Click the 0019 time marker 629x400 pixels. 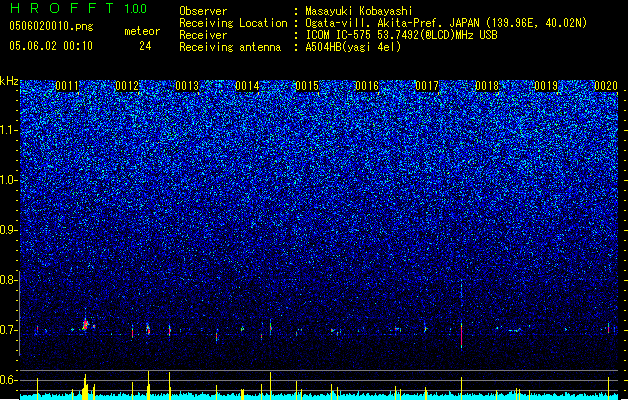(547, 86)
